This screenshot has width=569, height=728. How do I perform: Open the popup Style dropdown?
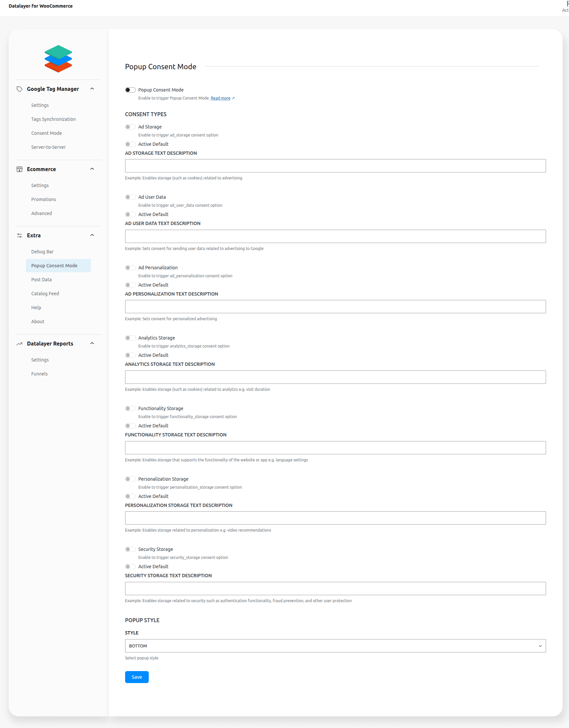pos(335,646)
